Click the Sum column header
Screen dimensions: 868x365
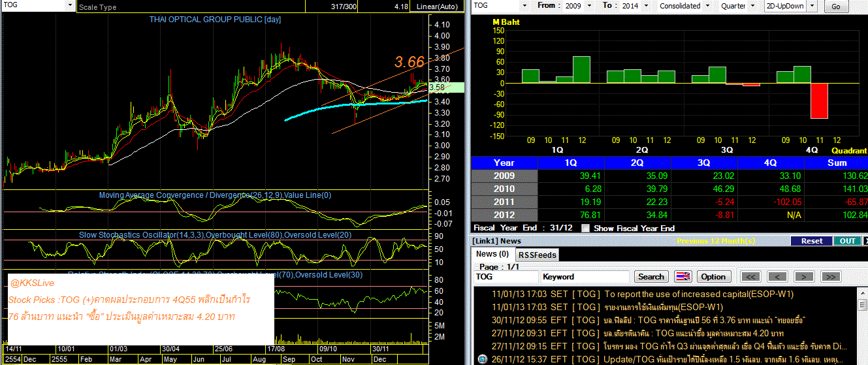[x=836, y=163]
